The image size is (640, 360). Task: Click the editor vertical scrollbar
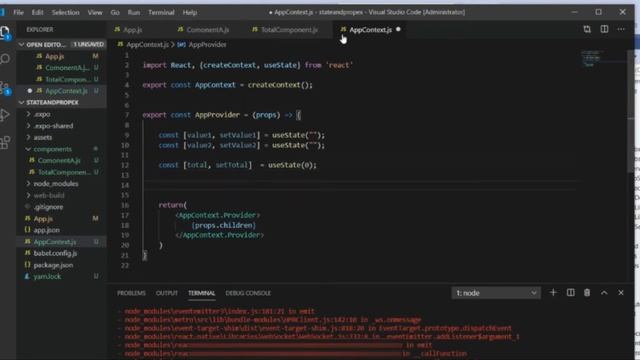(630, 110)
